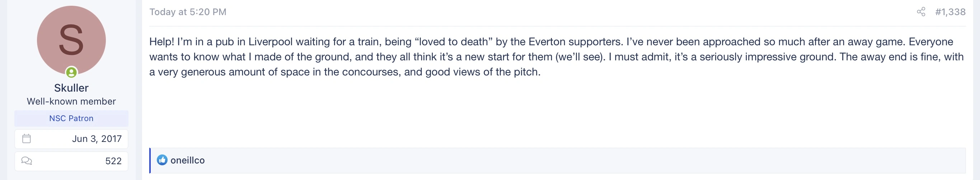Click the 522 message count
This screenshot has height=180, width=980.
[x=113, y=161]
